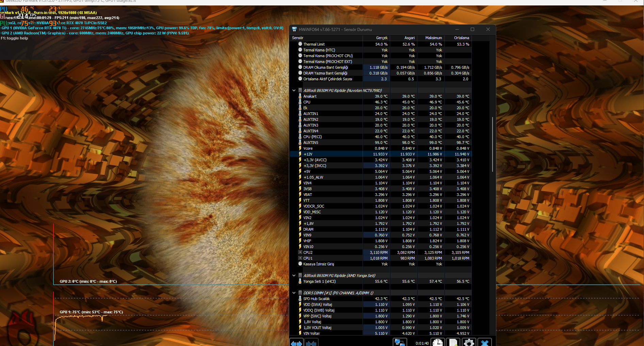
Task: Click the 3,110 RPM current value of CPU2
Action: tap(379, 252)
